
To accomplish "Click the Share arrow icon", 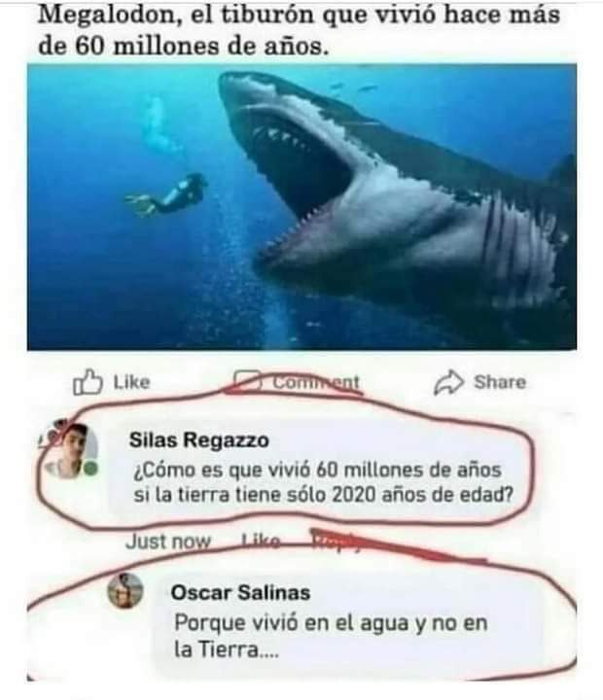I will click(x=449, y=383).
